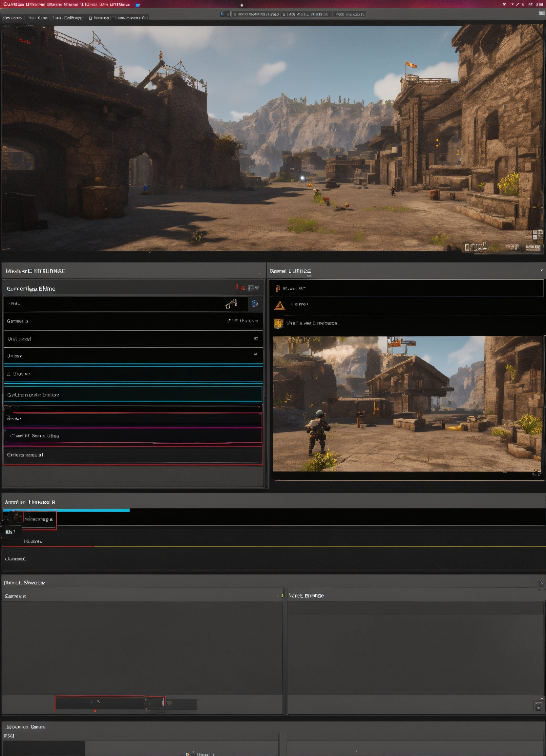Screen dimensions: 546x756
Task: Click the small icon at bottom-right of lower right panel
Action: [x=538, y=705]
